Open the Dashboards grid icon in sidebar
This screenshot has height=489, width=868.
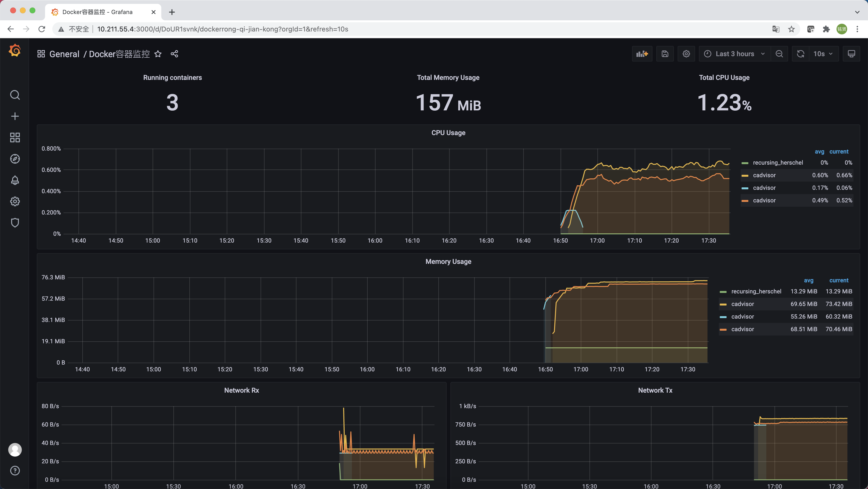coord(15,138)
